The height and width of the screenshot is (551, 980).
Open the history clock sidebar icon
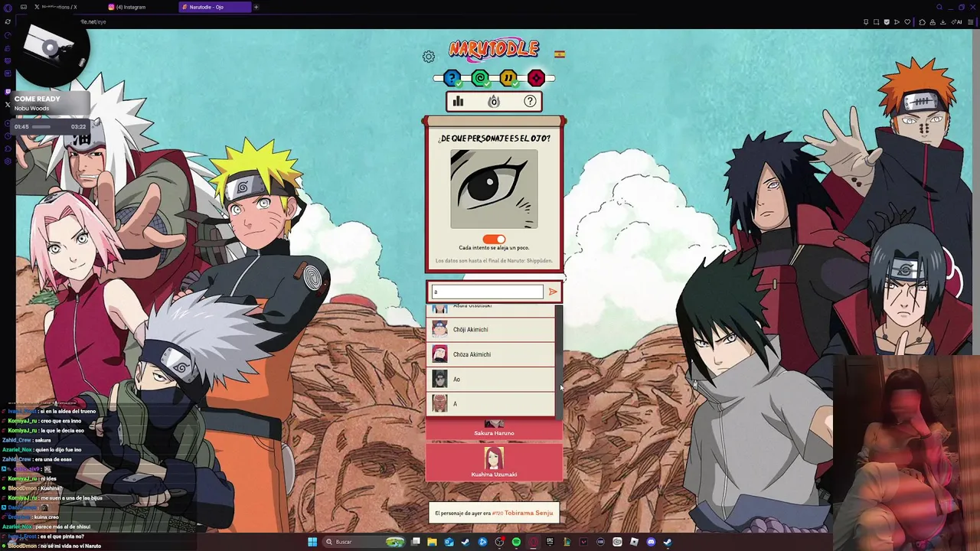[8, 135]
